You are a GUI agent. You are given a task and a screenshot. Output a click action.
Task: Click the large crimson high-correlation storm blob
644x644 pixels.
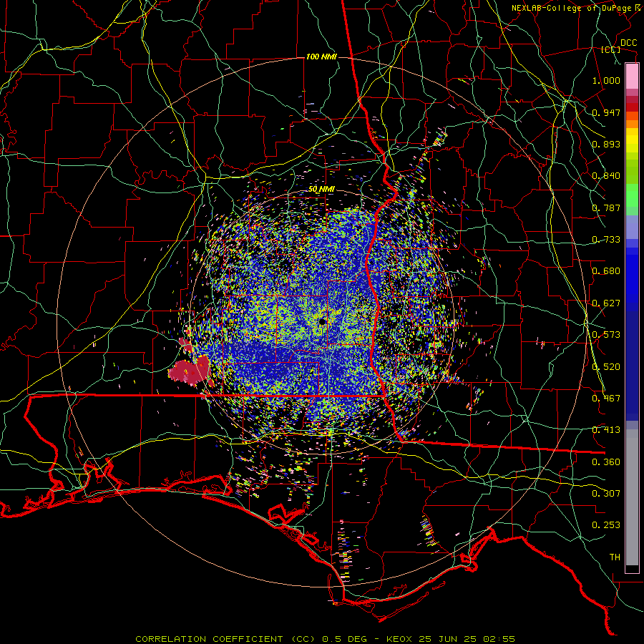pos(190,370)
